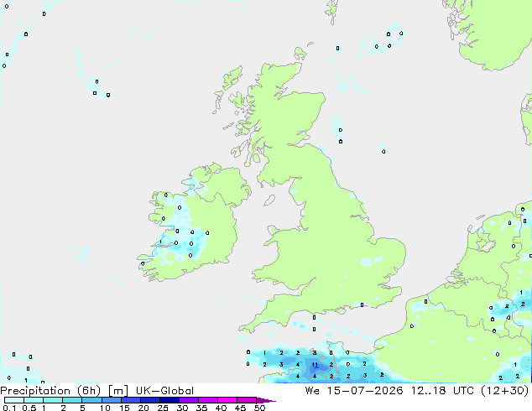Click the 'UK-Global' model label
This screenshot has height=411, width=532.
[164, 391]
